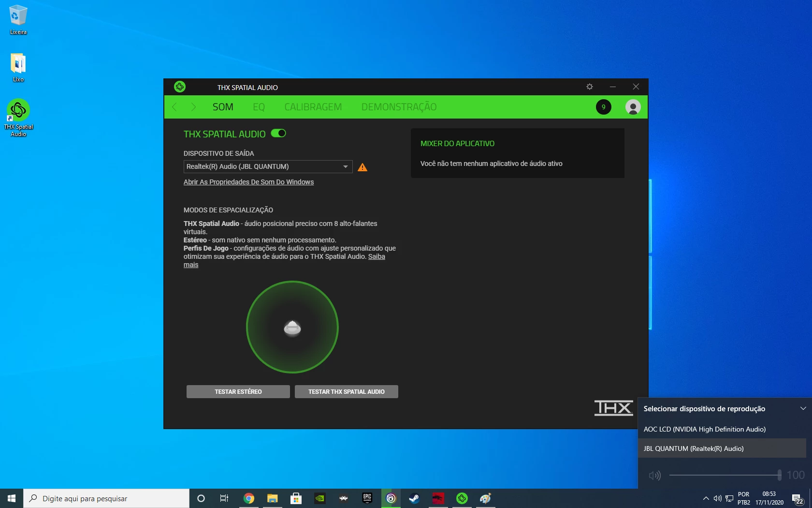The height and width of the screenshot is (508, 812).
Task: Open Cortana circle on taskbar
Action: [x=201, y=498]
